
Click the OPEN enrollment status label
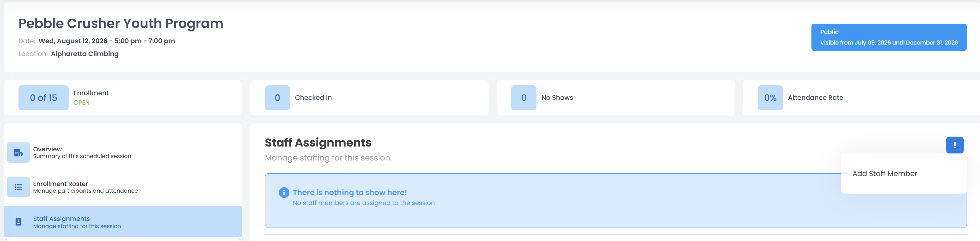point(81,103)
